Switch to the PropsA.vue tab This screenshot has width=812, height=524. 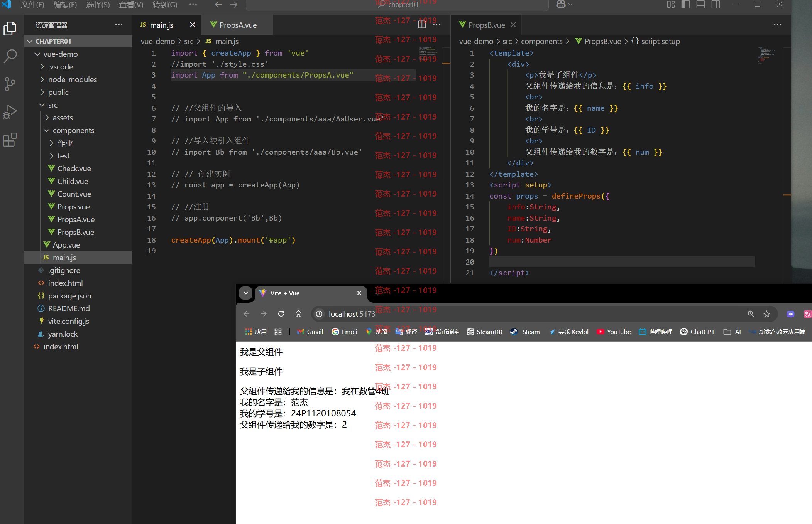click(237, 25)
